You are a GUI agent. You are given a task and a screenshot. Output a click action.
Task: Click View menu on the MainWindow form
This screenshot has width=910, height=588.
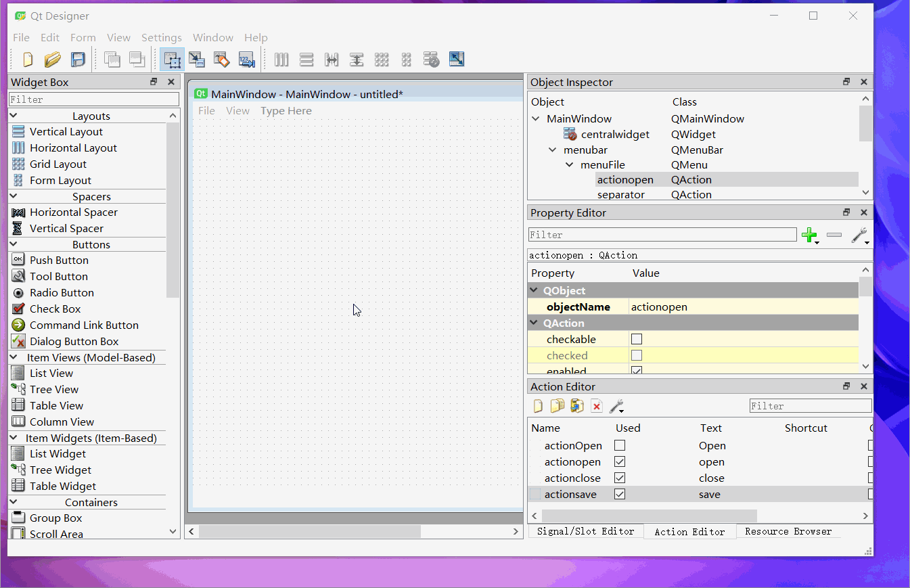[x=237, y=111]
